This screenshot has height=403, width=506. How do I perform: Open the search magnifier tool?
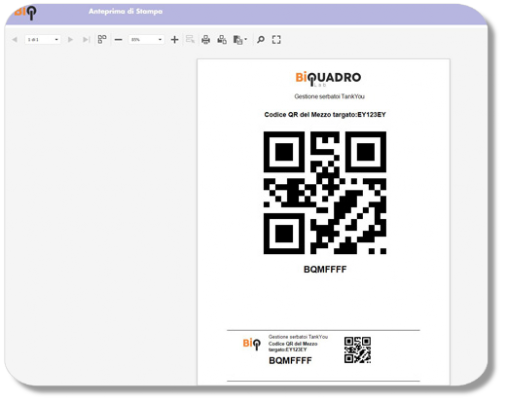point(261,40)
